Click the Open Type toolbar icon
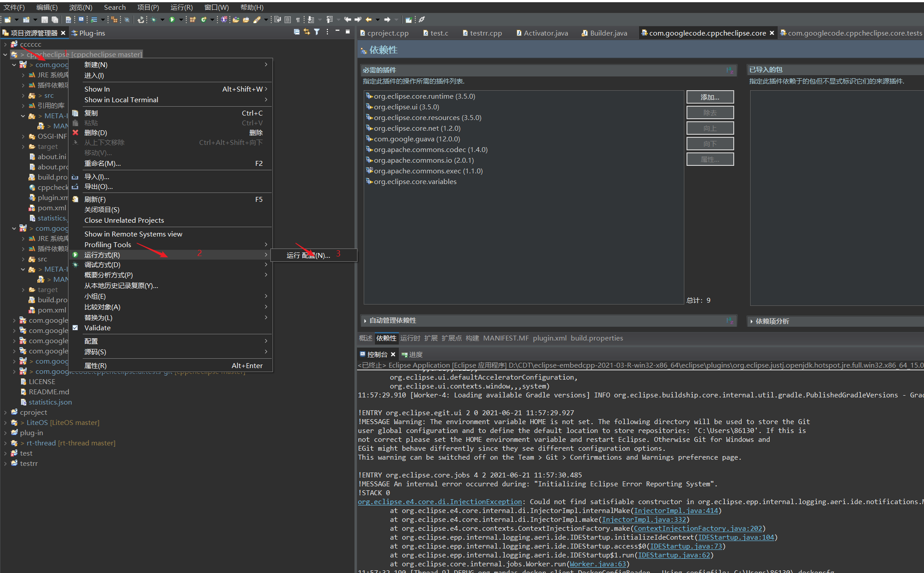The image size is (924, 573). coord(236,20)
